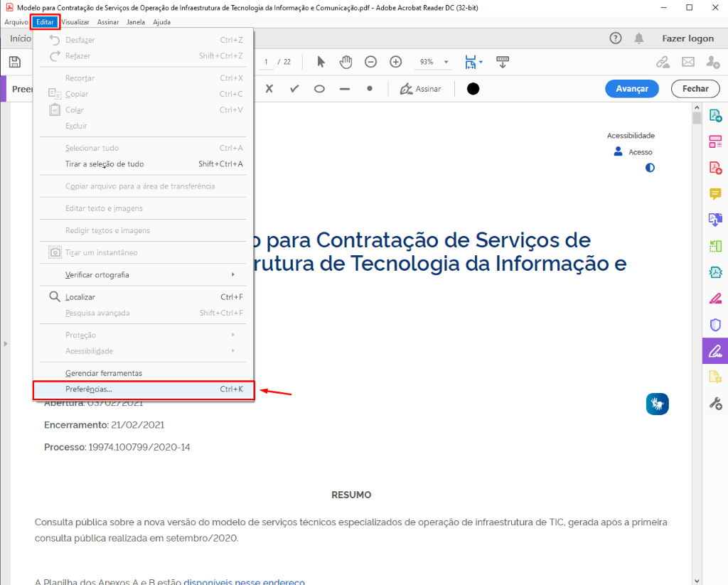The image size is (728, 585).
Task: Select the arrow selection tool
Action: 321,62
